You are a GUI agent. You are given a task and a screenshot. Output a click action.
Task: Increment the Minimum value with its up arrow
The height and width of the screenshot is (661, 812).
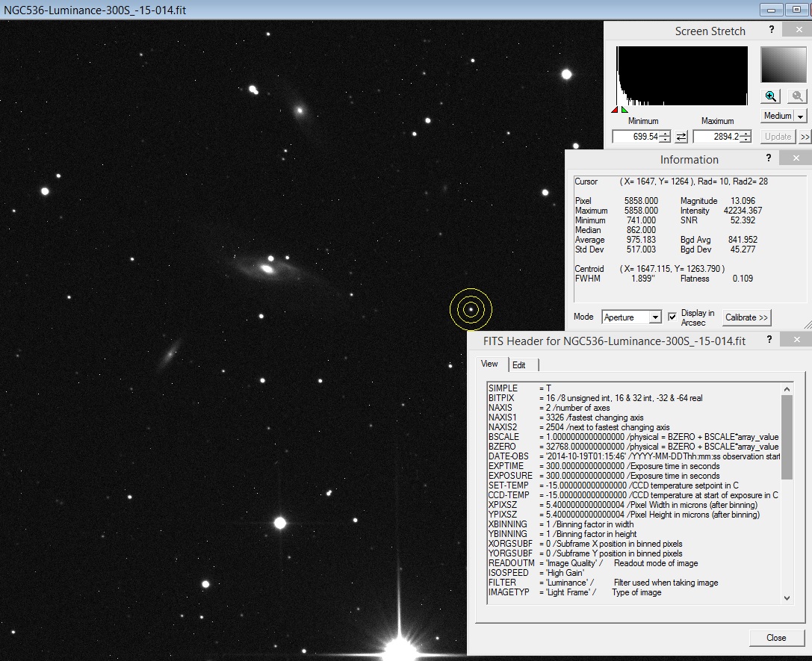(663, 133)
